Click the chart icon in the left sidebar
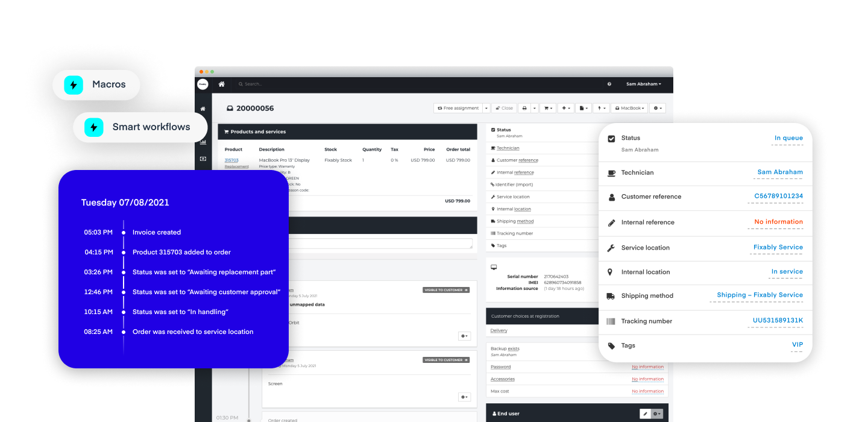 click(203, 142)
